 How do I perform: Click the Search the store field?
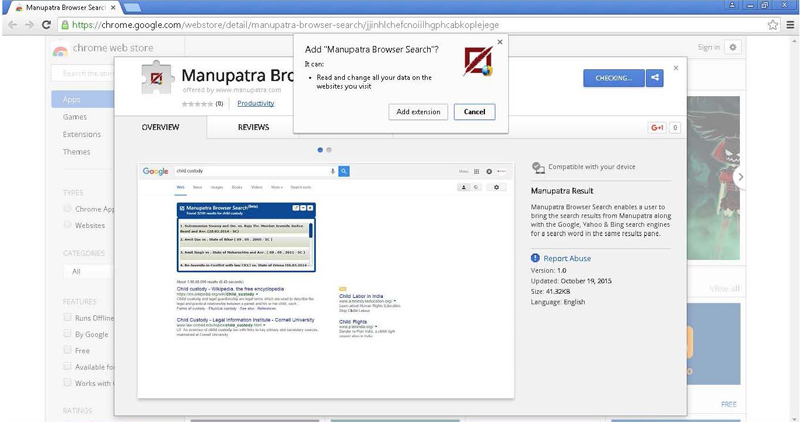83,73
